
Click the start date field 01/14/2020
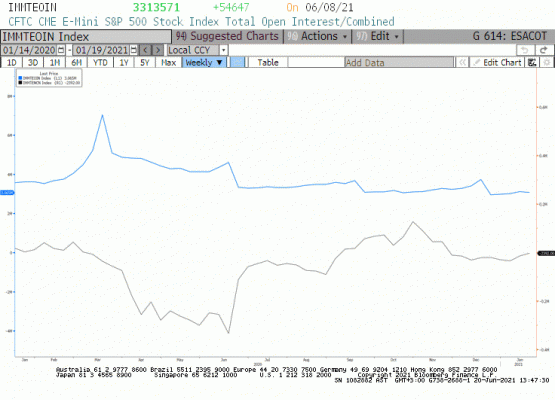pyautogui.click(x=29, y=50)
